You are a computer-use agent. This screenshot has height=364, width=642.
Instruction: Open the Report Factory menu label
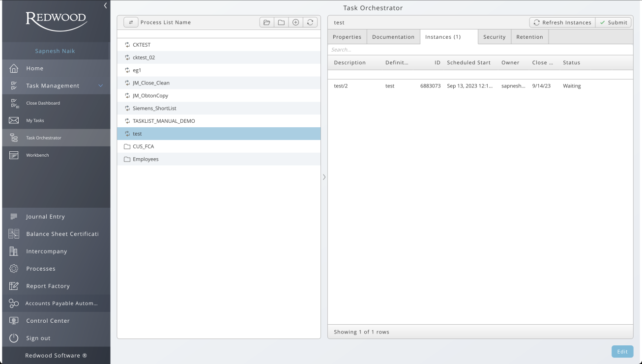tap(48, 286)
